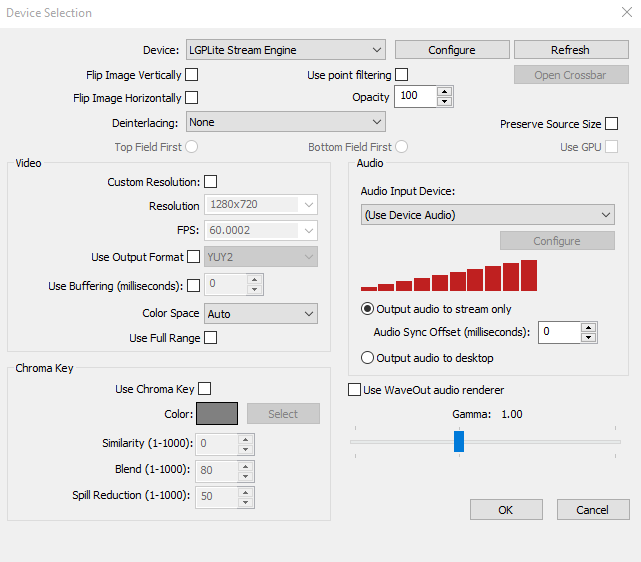Toggle Use Chroma Key checkbox
The width and height of the screenshot is (641, 562).
204,388
